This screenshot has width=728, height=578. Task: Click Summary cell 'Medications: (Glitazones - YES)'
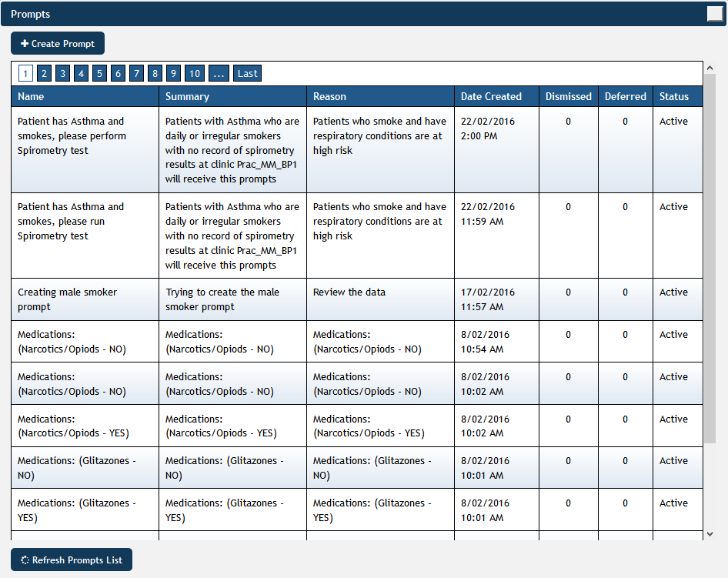click(x=232, y=510)
